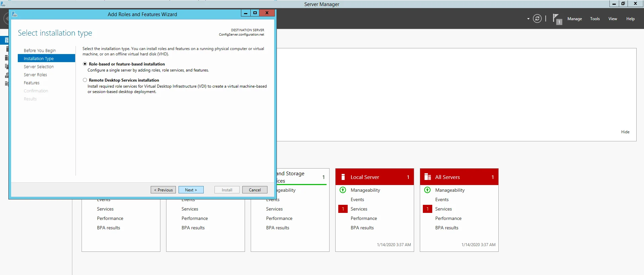Select Installation Type wizard step
Screen dimensions: 644x275
coord(46,58)
